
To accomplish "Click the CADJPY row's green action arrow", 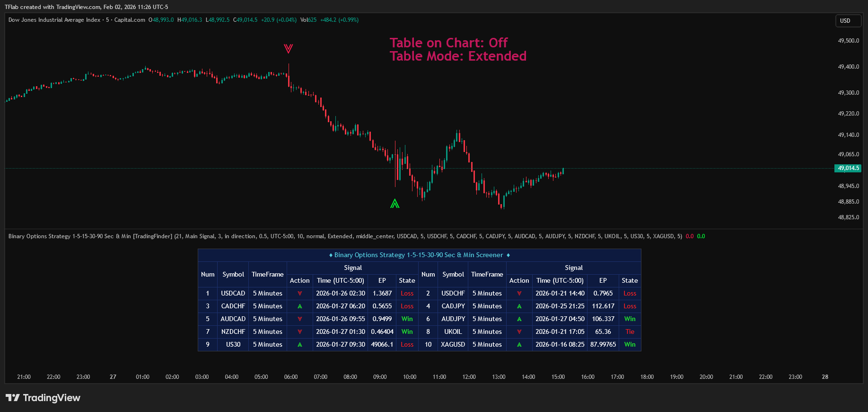I will point(519,306).
